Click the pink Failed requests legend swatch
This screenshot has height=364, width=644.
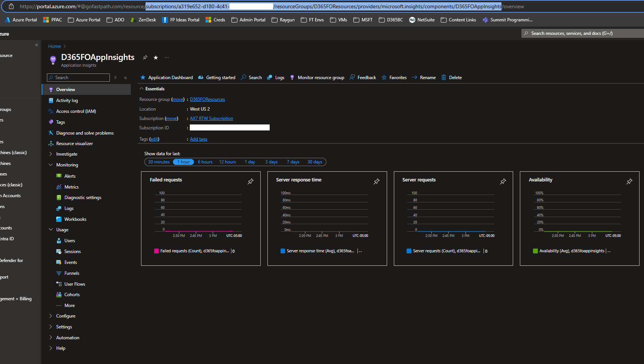pos(156,251)
